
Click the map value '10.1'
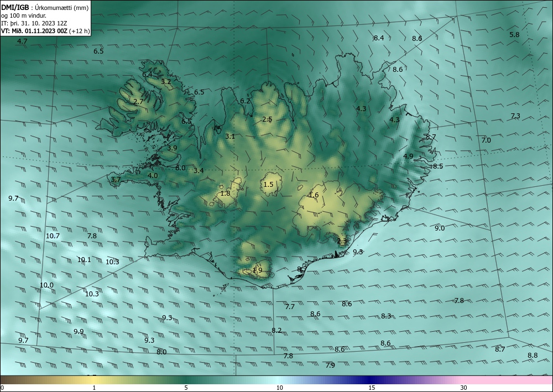point(84,260)
